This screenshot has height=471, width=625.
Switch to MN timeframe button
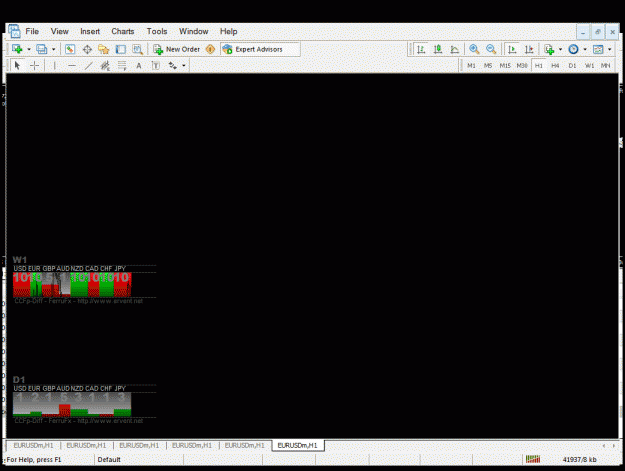click(x=605, y=65)
